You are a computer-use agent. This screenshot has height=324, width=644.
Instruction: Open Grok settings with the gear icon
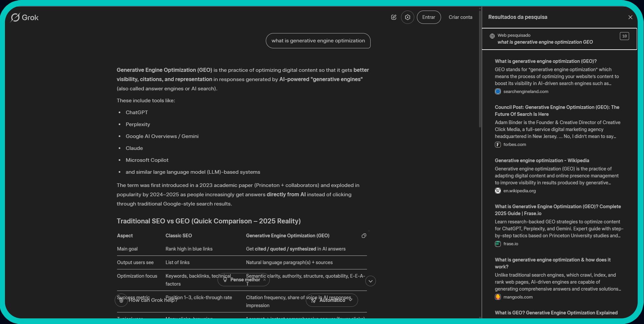pyautogui.click(x=407, y=17)
